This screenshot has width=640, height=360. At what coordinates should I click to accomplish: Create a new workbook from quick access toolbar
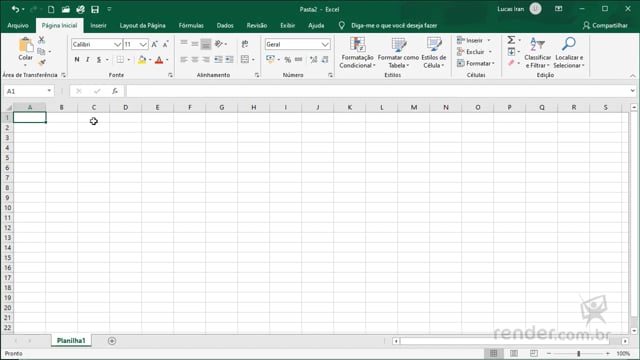[51, 9]
